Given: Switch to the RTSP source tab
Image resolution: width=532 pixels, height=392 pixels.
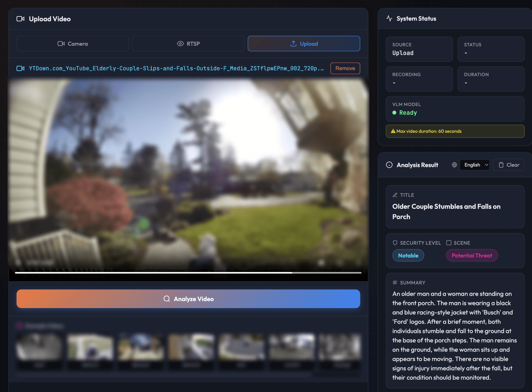Looking at the screenshot, I should pyautogui.click(x=188, y=44).
